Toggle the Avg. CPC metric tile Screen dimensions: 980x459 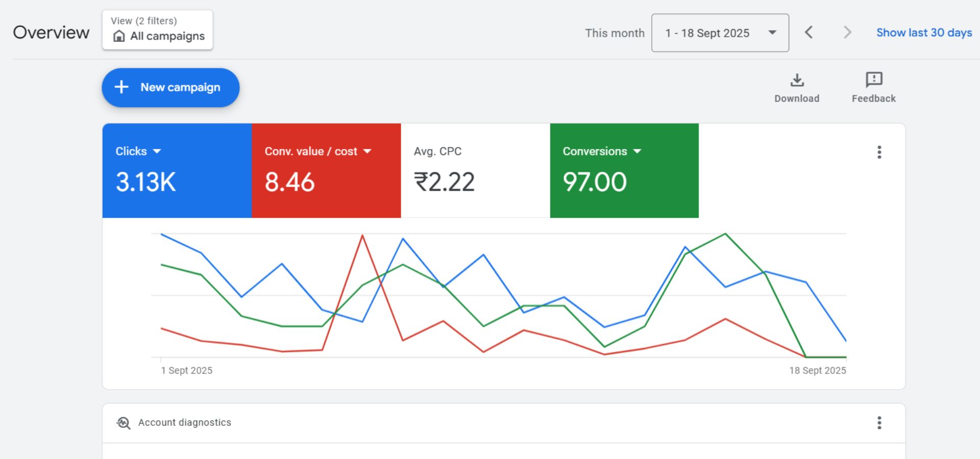point(475,171)
